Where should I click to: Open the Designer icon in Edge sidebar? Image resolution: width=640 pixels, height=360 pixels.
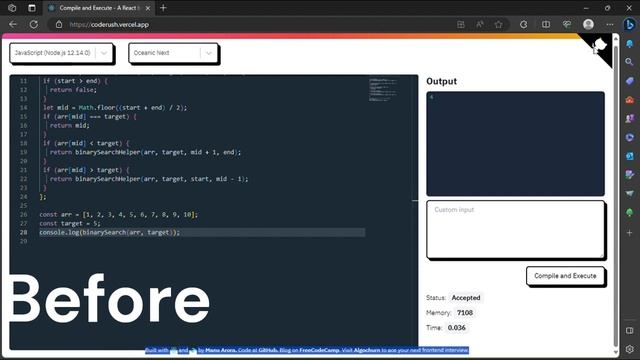[x=629, y=175]
